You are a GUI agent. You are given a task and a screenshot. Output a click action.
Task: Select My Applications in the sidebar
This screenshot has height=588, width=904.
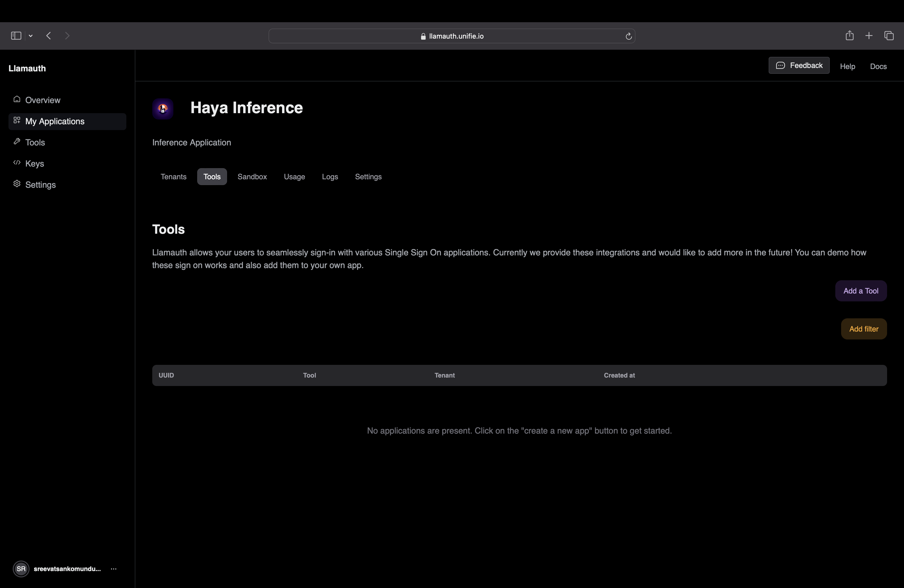tap(67, 122)
